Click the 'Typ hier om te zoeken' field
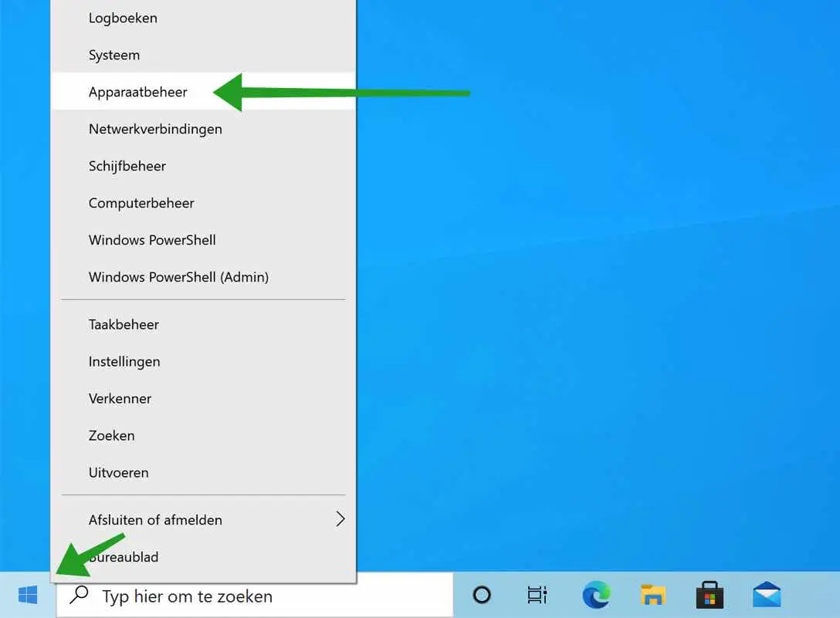The width and height of the screenshot is (840, 618). [x=255, y=595]
